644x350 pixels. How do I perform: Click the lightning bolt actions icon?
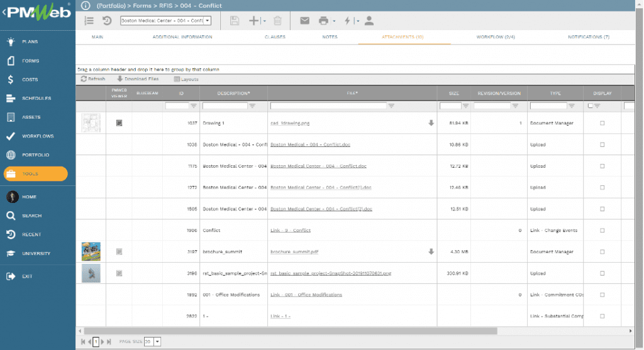(347, 21)
